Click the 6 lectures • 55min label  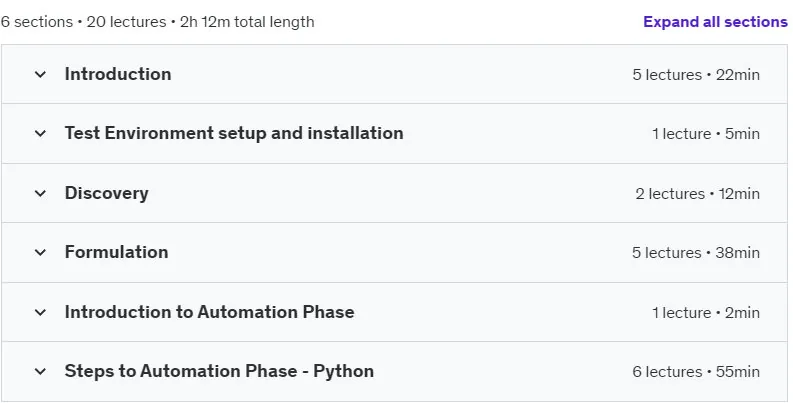click(x=696, y=372)
